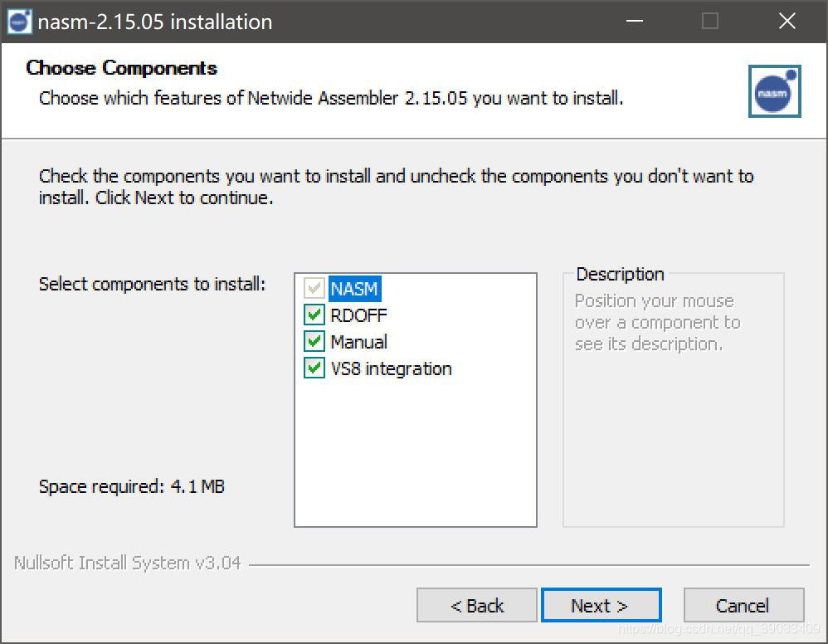828x644 pixels.
Task: Click the Choose Components heading
Action: click(121, 68)
